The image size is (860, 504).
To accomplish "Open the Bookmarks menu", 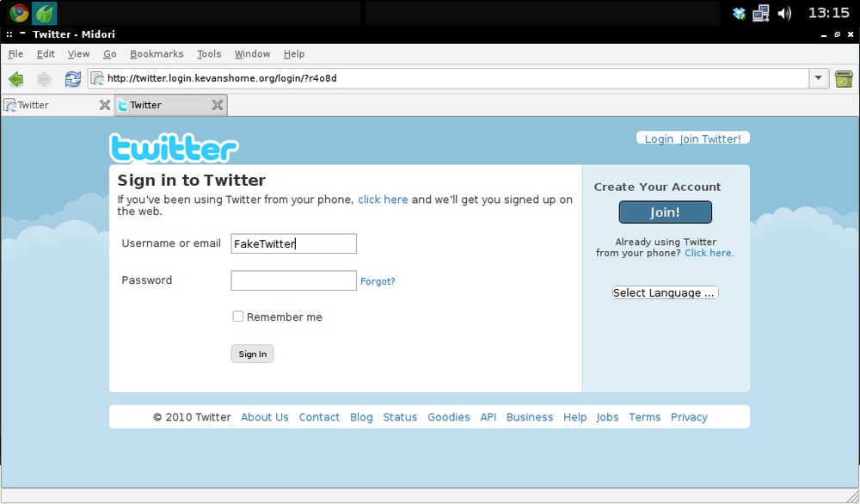I will coord(157,53).
